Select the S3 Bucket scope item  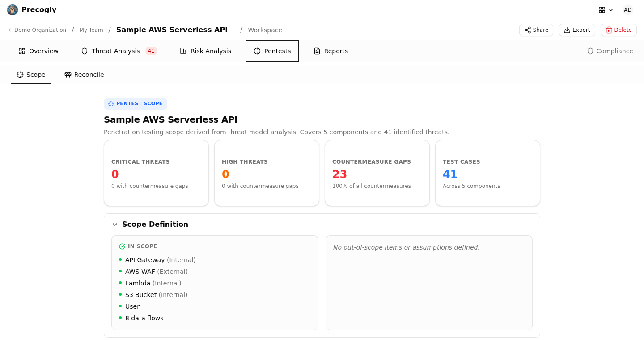(x=156, y=295)
